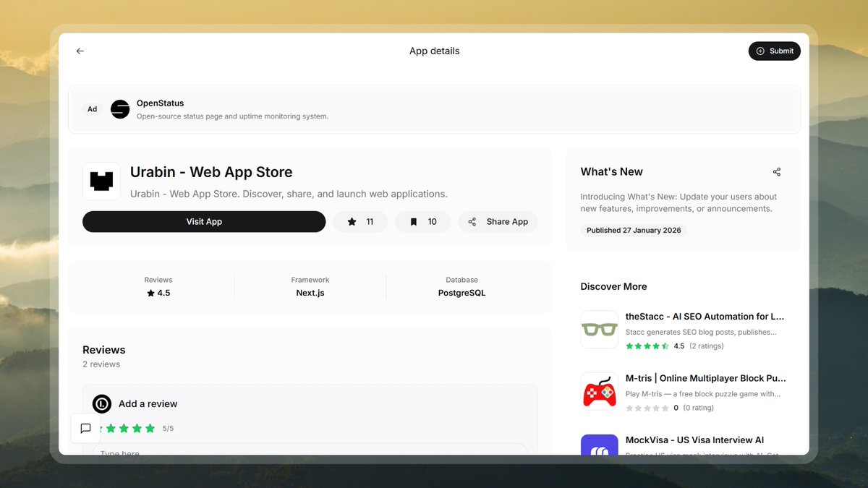Click the Published 27 January 2026 badge
The height and width of the screenshot is (488, 868).
(x=634, y=231)
